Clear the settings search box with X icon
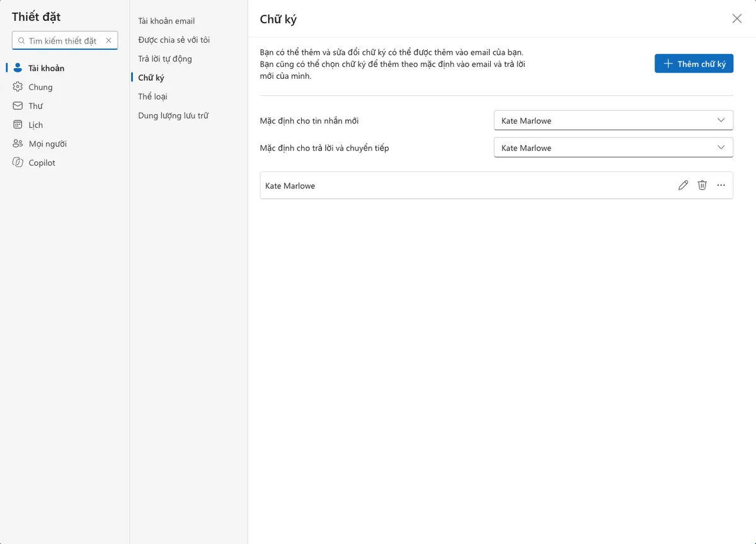The height and width of the screenshot is (544, 756). point(108,40)
